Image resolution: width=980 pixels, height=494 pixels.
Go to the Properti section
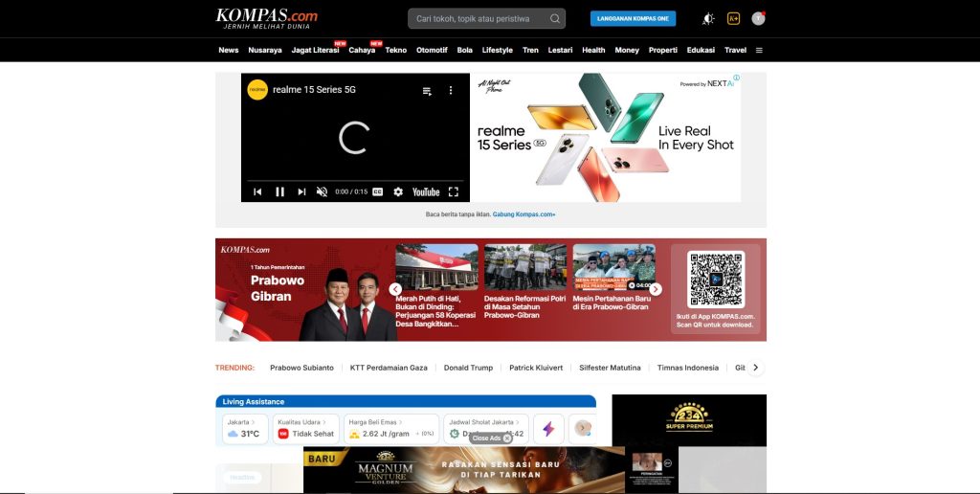tap(663, 50)
